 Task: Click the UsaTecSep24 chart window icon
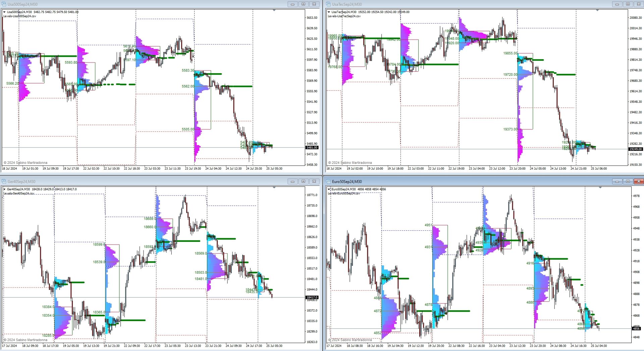(328, 4)
